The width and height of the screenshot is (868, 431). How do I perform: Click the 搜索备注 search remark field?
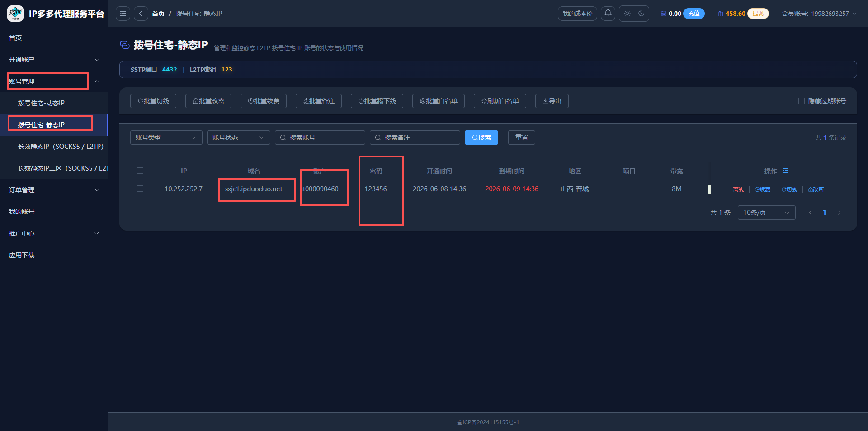[x=415, y=137]
